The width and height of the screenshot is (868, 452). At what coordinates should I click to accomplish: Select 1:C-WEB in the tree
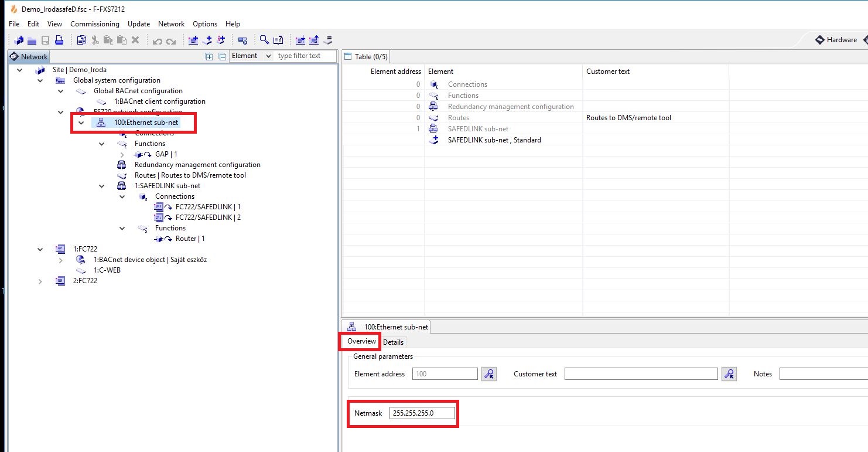[x=107, y=270]
